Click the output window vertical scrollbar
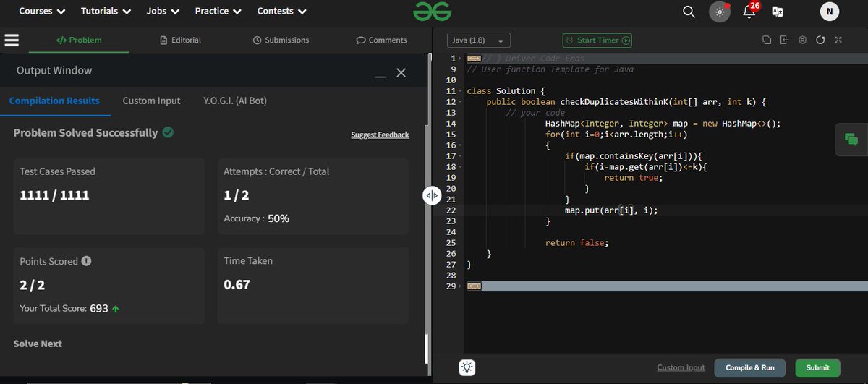This screenshot has height=384, width=868. coord(427,349)
